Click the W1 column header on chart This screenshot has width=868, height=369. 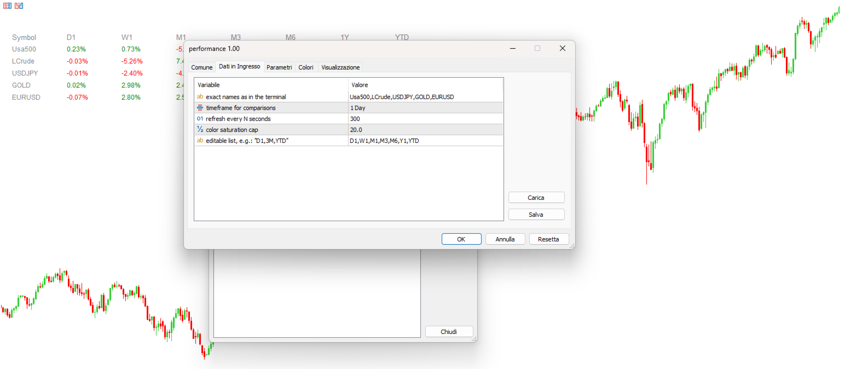127,37
